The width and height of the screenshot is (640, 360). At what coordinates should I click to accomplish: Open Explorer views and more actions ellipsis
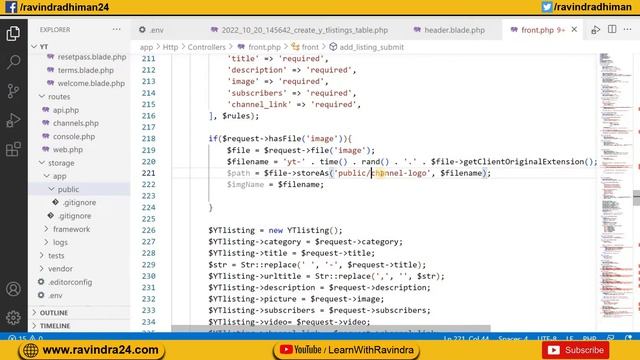tap(117, 29)
